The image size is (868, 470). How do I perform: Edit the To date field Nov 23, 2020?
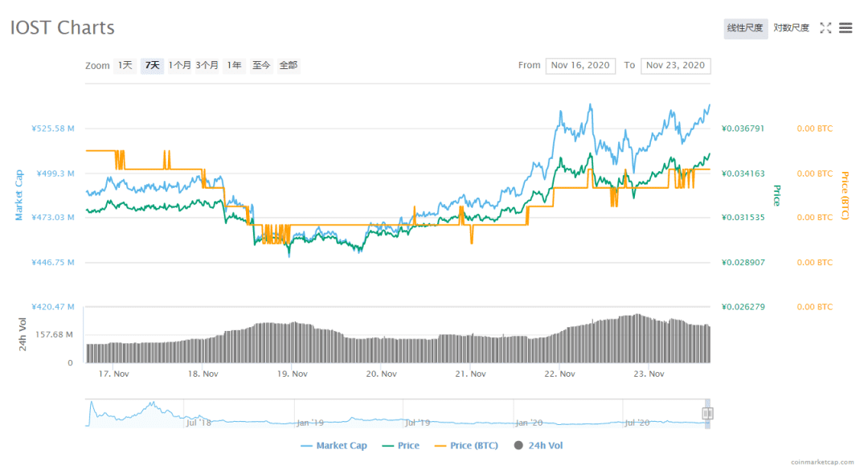[x=675, y=65]
